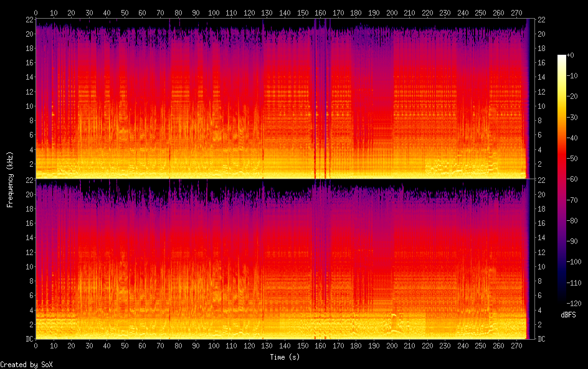Click the '-60' value on color scale
The width and height of the screenshot is (588, 369).
pyautogui.click(x=572, y=179)
